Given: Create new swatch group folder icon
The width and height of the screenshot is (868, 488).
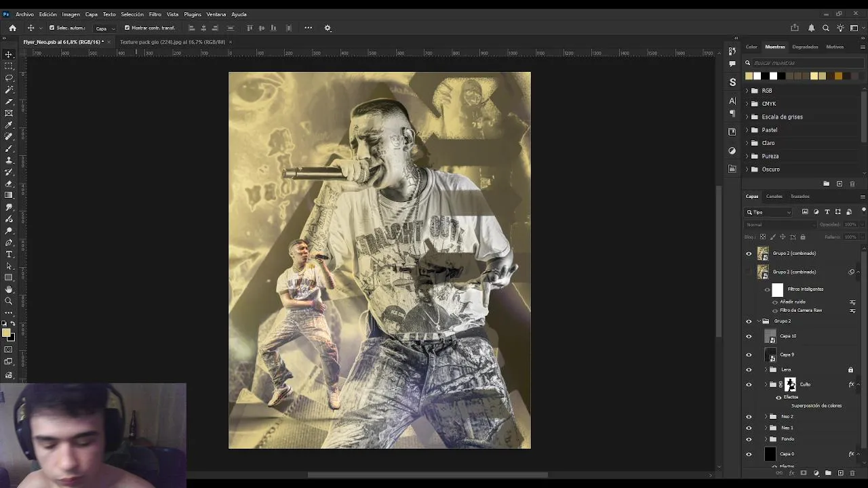Looking at the screenshot, I should (x=826, y=184).
